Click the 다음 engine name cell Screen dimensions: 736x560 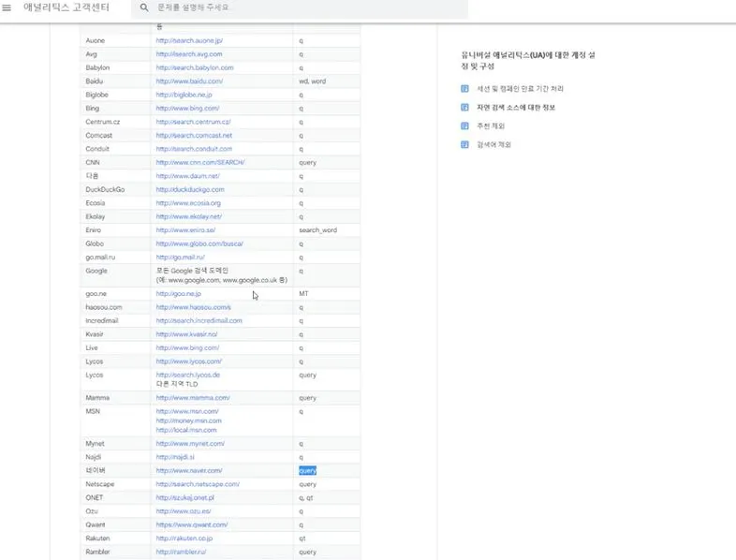(92, 176)
